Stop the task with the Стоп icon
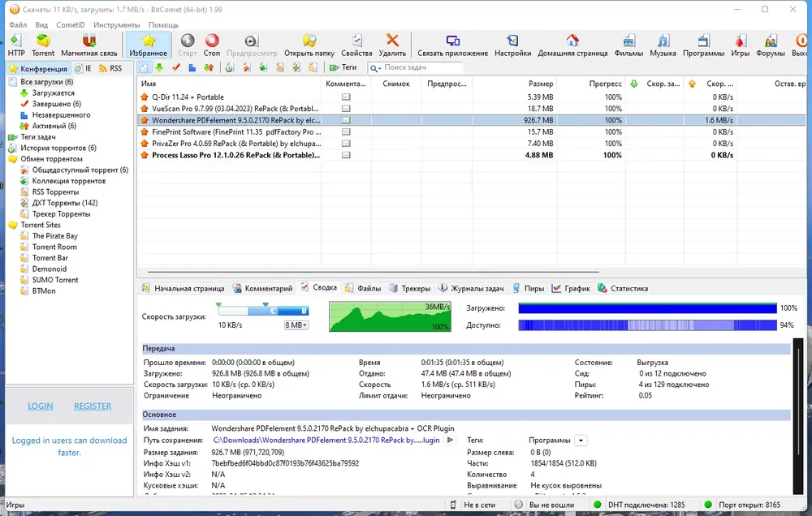The width and height of the screenshot is (812, 516). pos(212,45)
